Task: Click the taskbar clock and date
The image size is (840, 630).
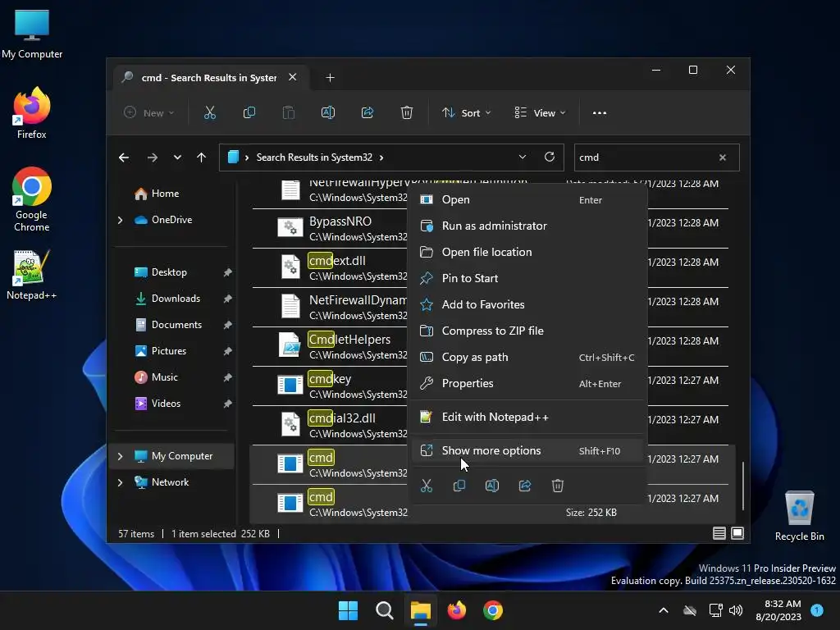Action: tap(778, 610)
